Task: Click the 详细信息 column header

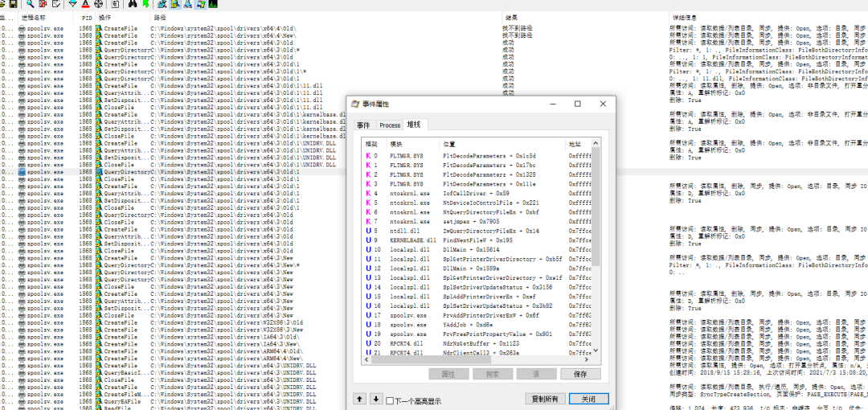Action: 768,18
